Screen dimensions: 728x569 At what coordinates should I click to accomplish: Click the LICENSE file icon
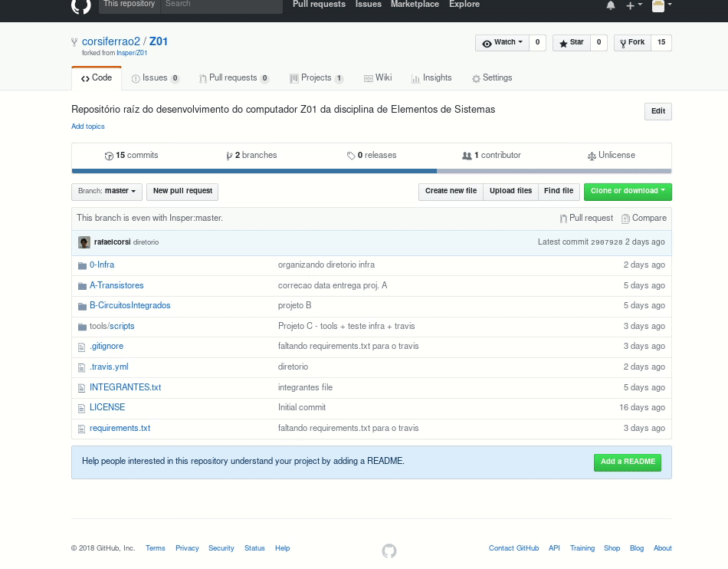click(82, 408)
